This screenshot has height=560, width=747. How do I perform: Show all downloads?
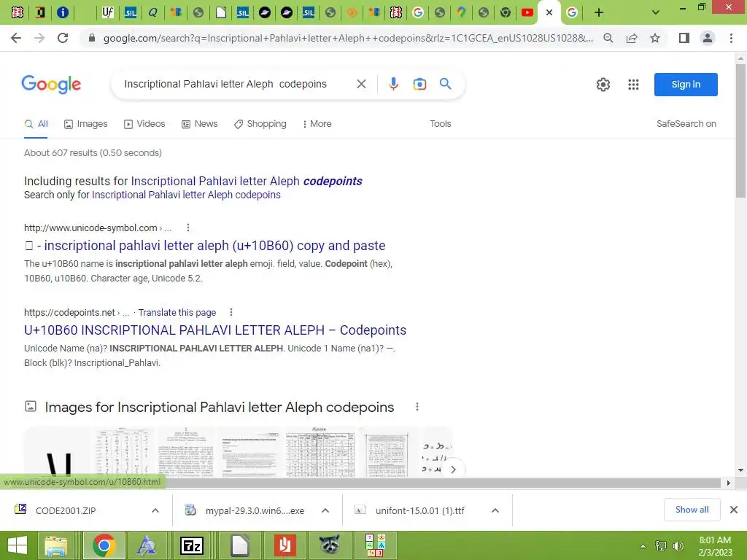click(692, 510)
